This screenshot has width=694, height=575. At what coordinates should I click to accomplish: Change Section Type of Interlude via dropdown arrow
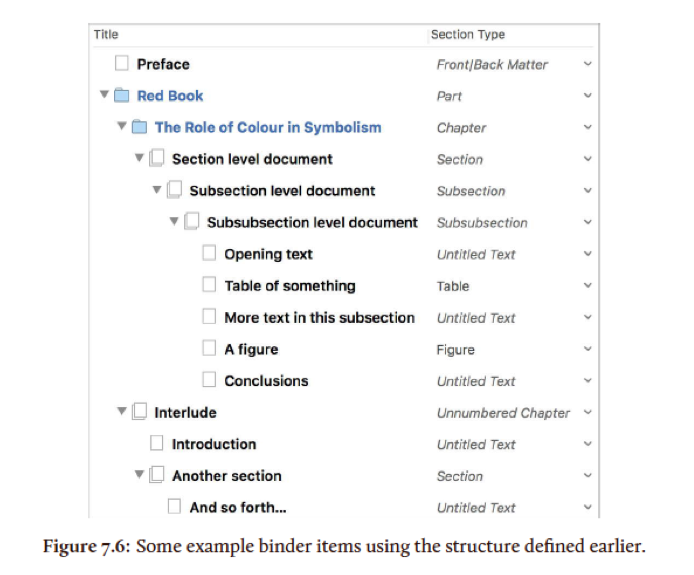coord(587,412)
